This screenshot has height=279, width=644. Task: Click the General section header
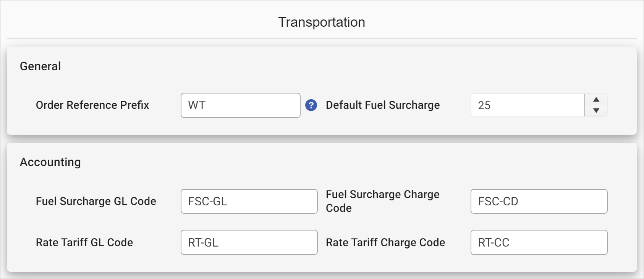point(40,66)
